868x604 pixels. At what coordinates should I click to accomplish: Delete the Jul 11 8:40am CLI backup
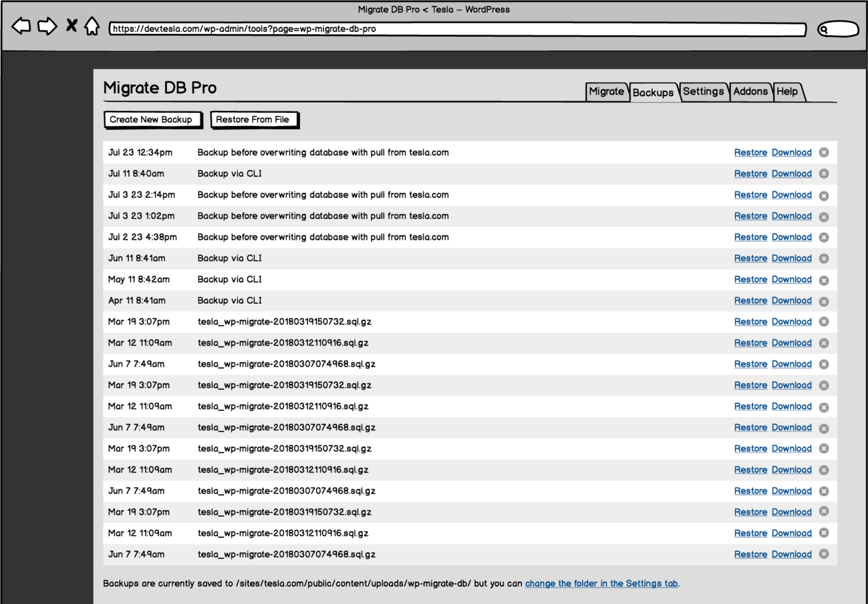click(823, 174)
